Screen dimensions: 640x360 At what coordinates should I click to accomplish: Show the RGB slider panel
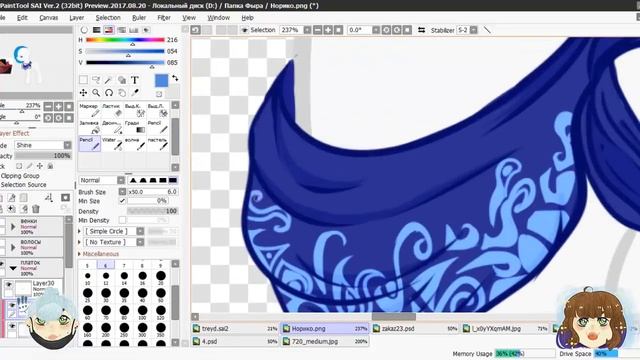pos(96,30)
